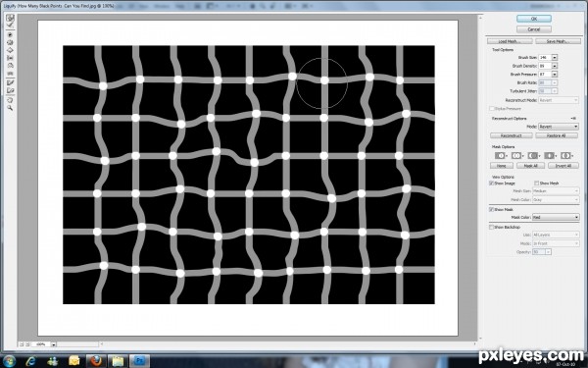Switch to Firefox in the taskbar
The width and height of the screenshot is (588, 368).
click(x=96, y=361)
